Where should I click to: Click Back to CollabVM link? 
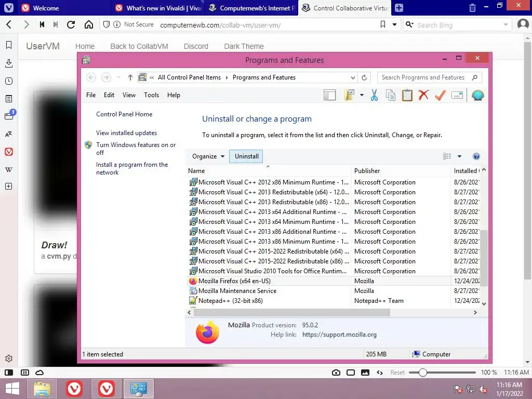tap(139, 46)
